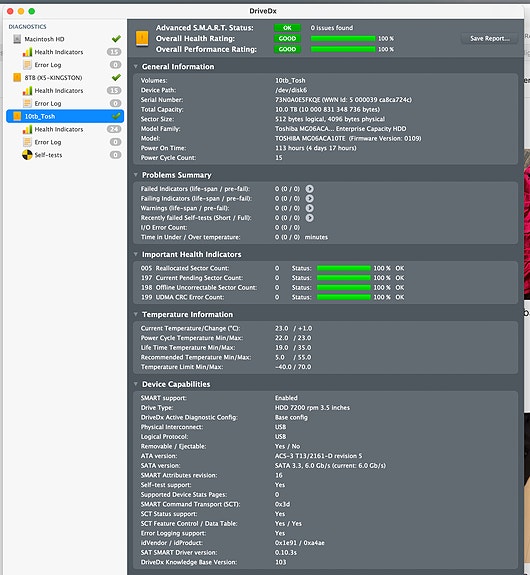Open Error Log under 10tb_Tosh
The image size is (530, 575).
[48, 142]
